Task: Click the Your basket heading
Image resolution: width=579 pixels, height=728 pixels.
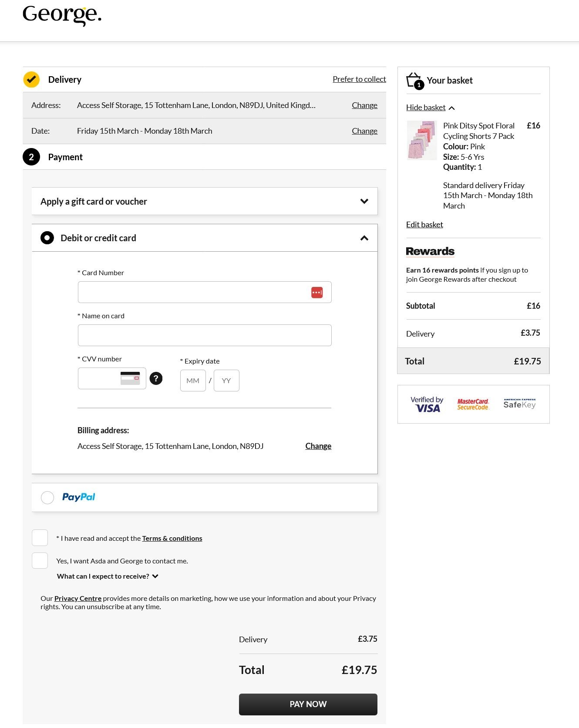Action: 450,81
